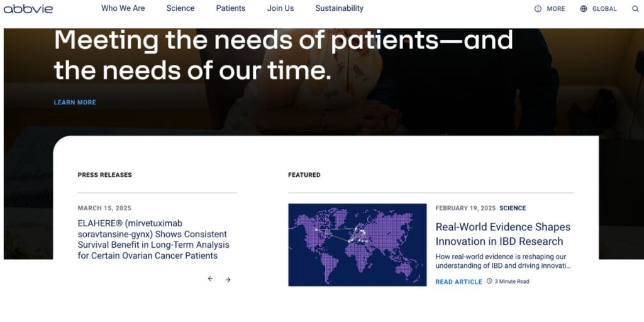Viewport: 644px width, 322px height.
Task: Click the SCIENCE category tag
Action: pyautogui.click(x=513, y=208)
